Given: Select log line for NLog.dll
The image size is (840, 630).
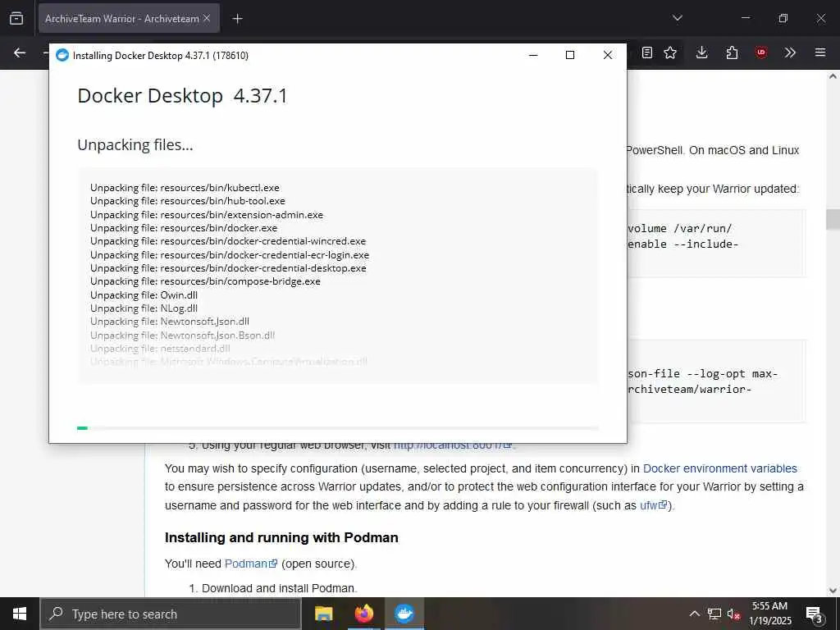Looking at the screenshot, I should click(x=144, y=308).
